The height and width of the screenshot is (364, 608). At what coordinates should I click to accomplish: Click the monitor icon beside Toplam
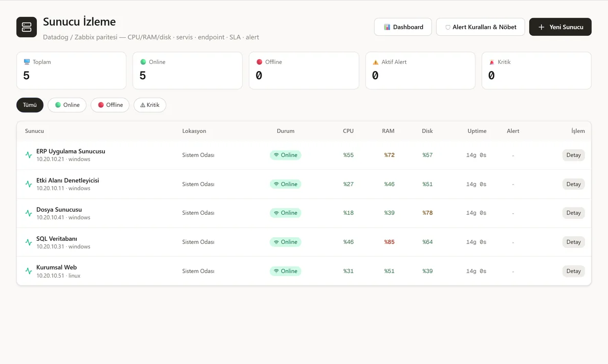click(27, 62)
